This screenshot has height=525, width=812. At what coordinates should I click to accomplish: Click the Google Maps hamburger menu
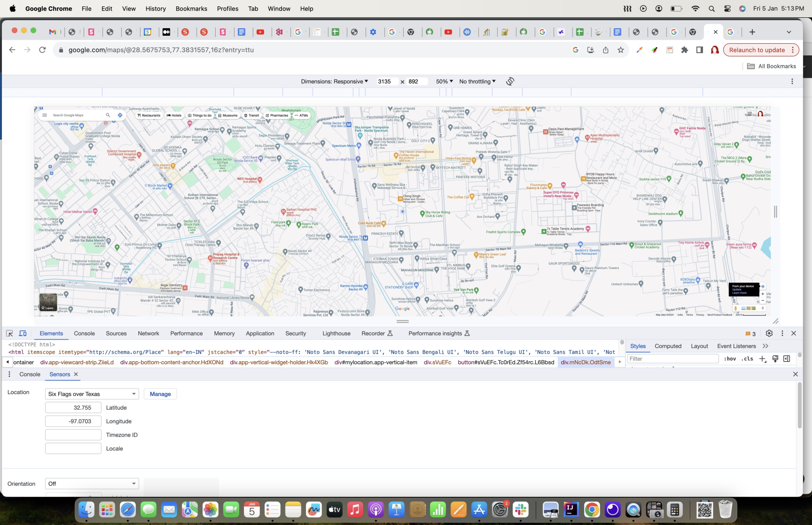(x=44, y=115)
